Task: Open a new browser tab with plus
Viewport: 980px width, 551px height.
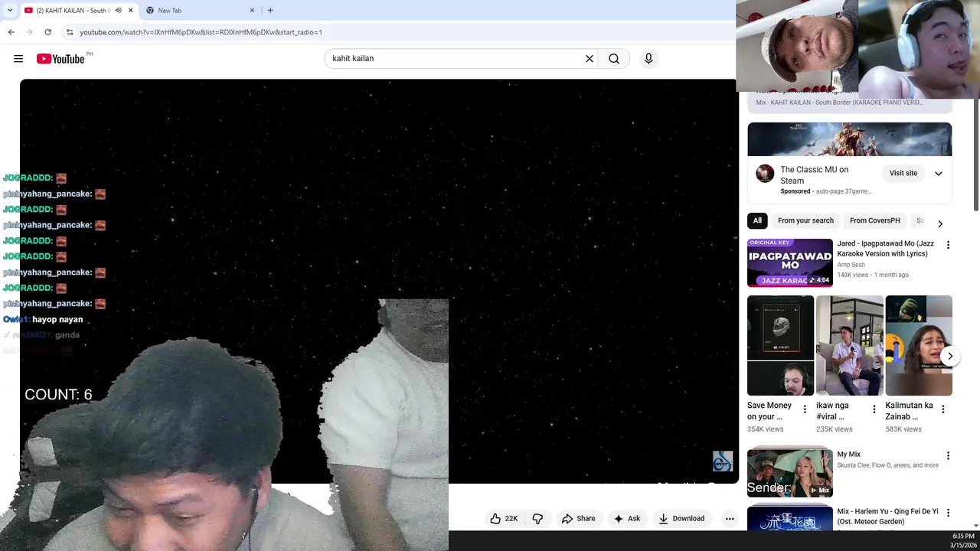Action: [x=270, y=10]
